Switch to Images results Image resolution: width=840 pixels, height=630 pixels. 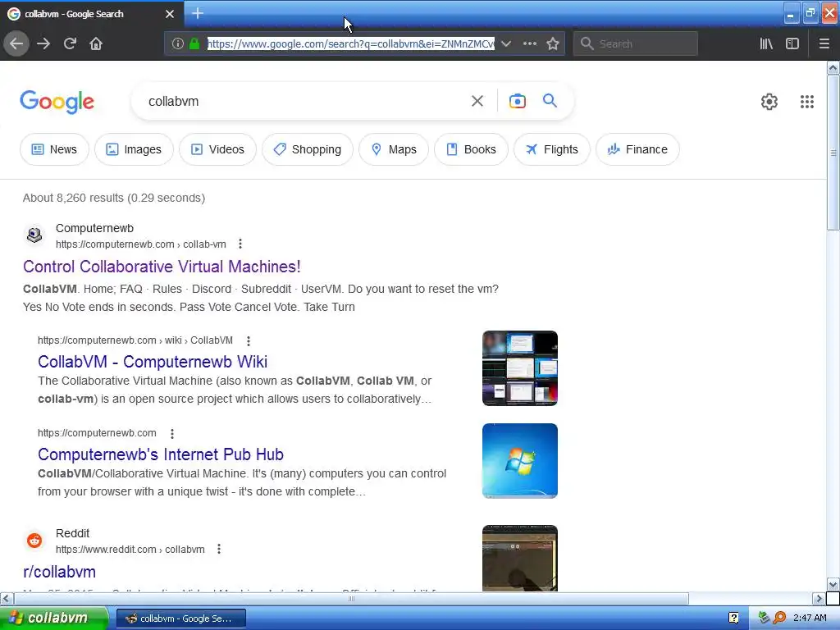click(x=134, y=149)
